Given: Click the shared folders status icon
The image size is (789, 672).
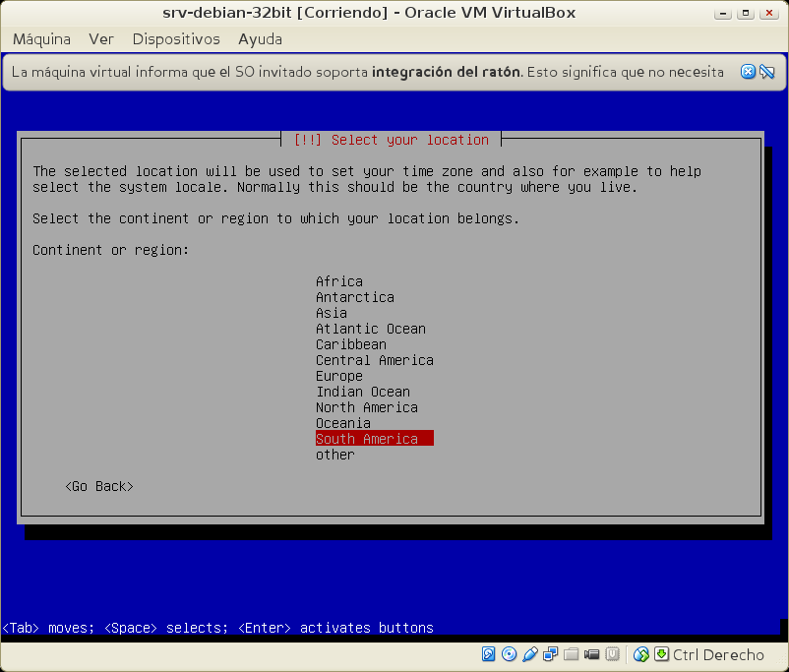Looking at the screenshot, I should (572, 654).
